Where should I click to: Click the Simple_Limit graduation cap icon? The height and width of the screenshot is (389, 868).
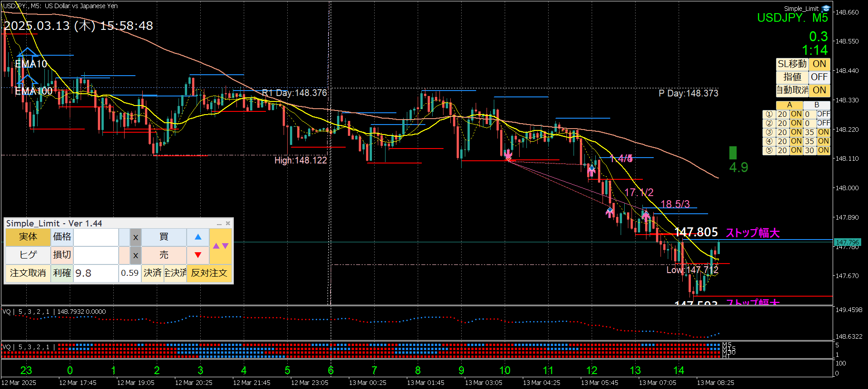(x=826, y=9)
